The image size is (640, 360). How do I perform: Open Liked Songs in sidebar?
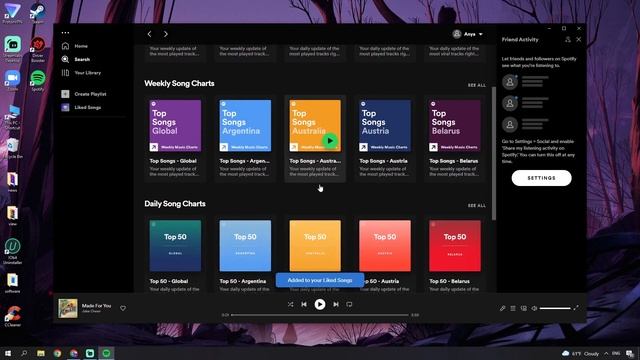click(81, 108)
